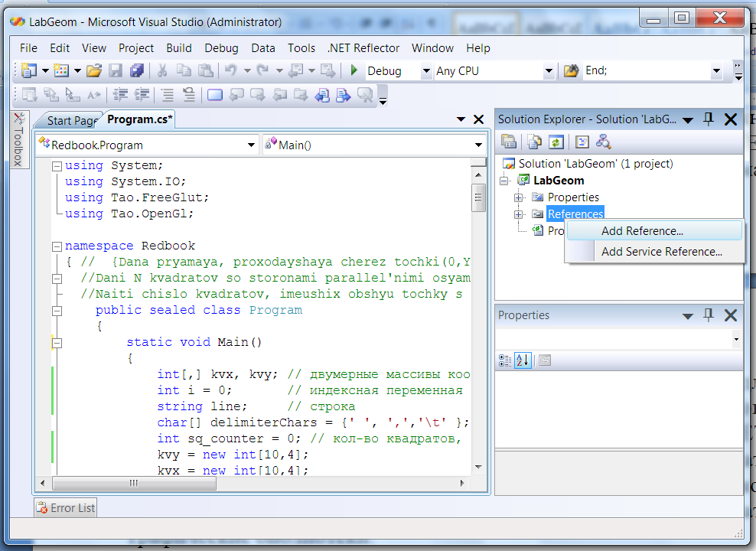This screenshot has height=551, width=756.
Task: Start debugging with green play icon
Action: (354, 70)
